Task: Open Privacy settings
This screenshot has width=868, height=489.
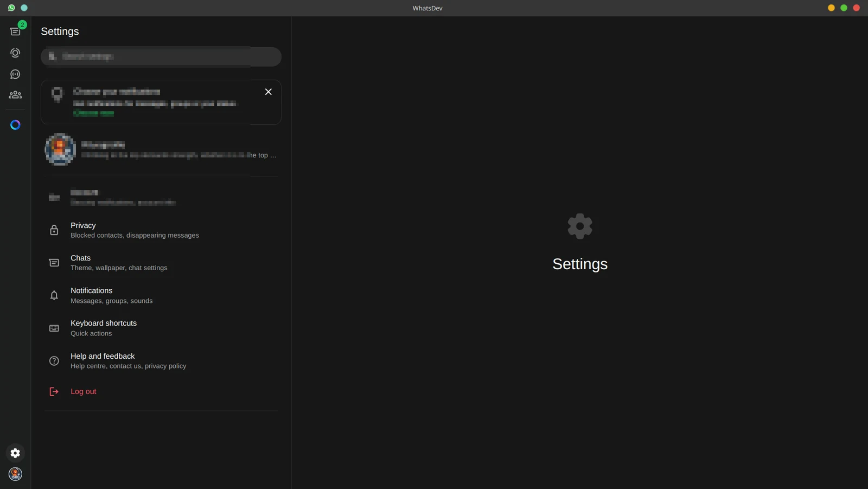Action: [x=161, y=230]
